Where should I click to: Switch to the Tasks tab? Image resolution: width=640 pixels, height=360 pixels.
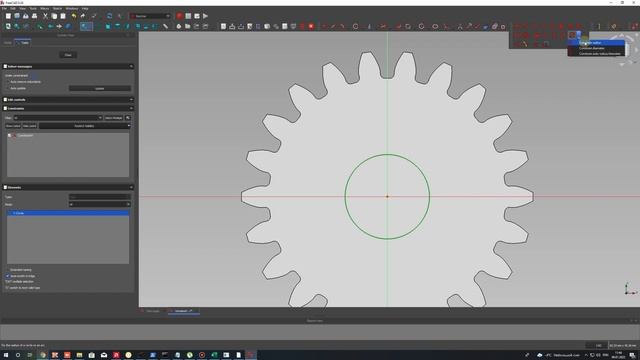23,42
